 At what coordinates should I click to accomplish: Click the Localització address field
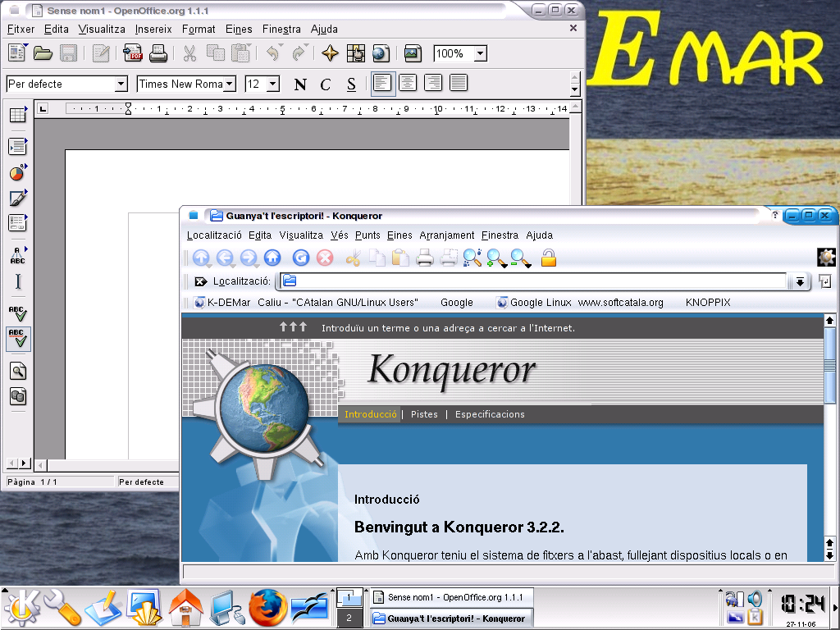pyautogui.click(x=533, y=281)
